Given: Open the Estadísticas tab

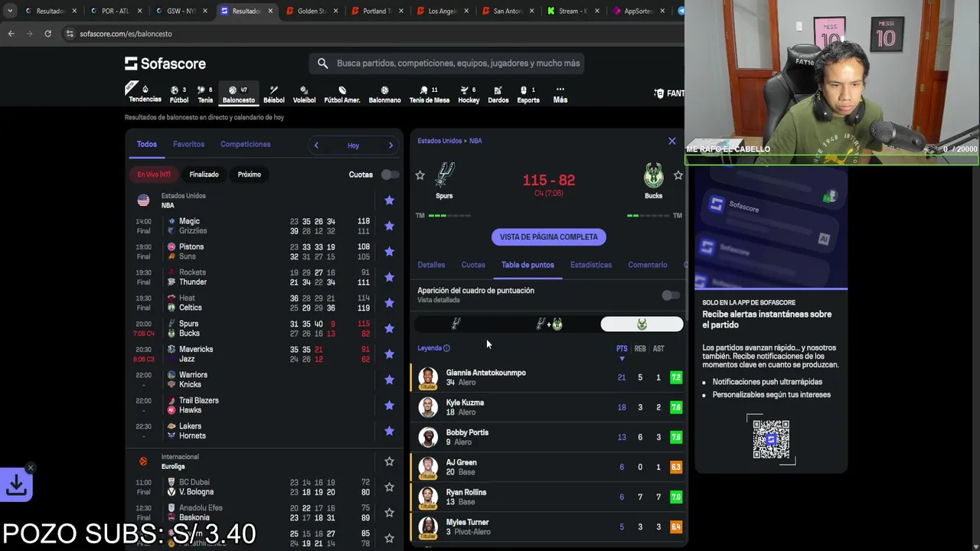Looking at the screenshot, I should pyautogui.click(x=591, y=265).
